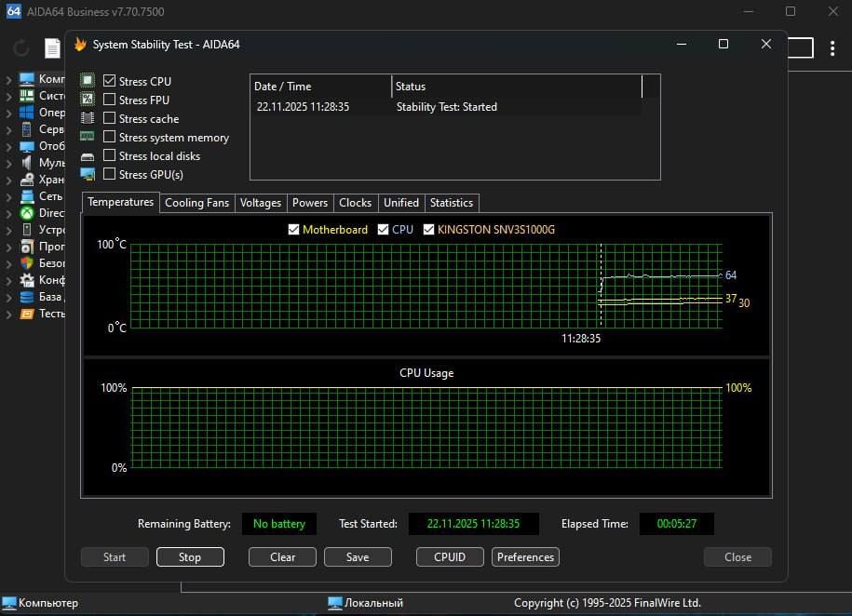
Task: Expand the Операционная система tree node
Action: tap(8, 113)
